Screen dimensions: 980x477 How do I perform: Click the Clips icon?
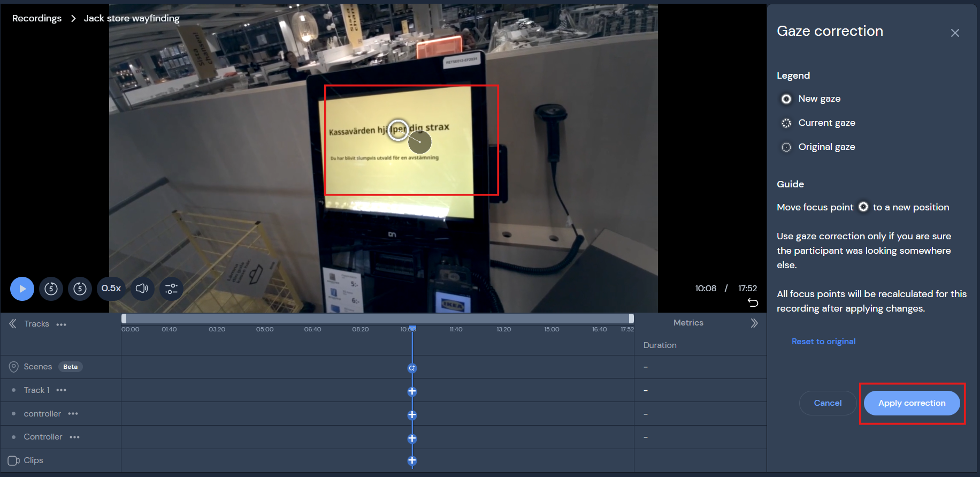tap(13, 460)
